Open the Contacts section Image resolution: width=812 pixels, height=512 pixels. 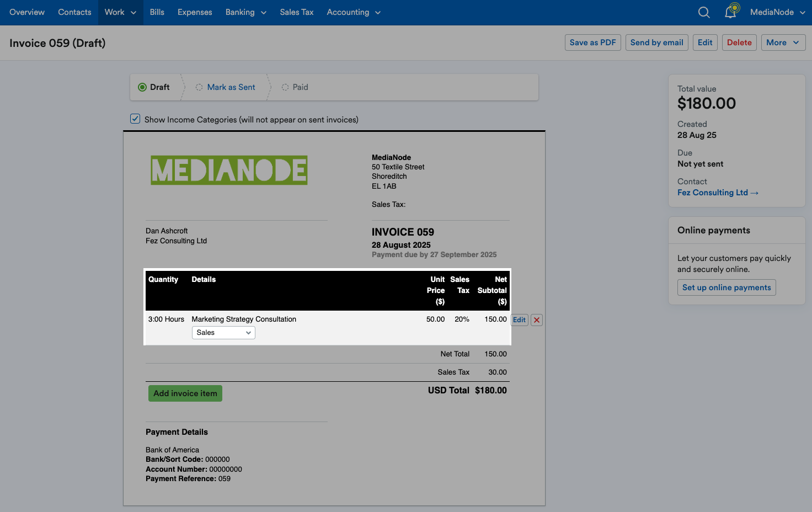point(74,12)
